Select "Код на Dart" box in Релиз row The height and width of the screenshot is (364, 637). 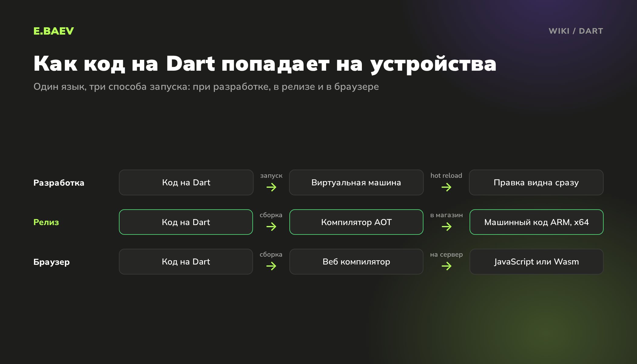[186, 222]
